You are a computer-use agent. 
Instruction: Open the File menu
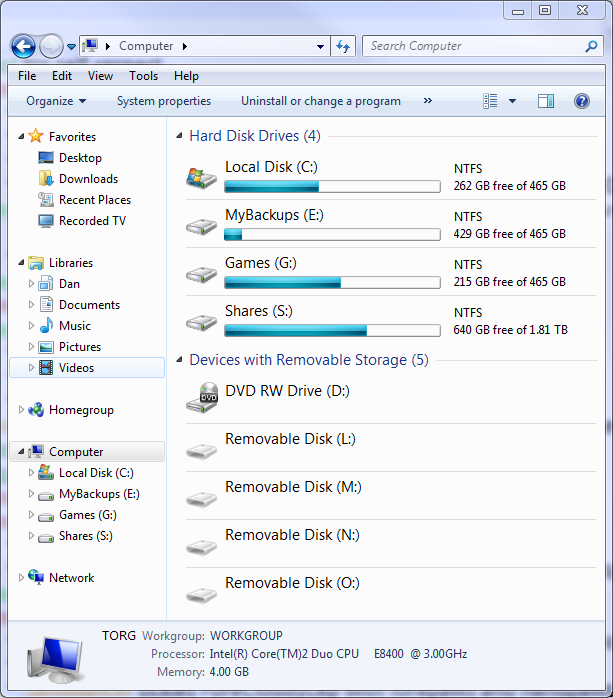(27, 76)
